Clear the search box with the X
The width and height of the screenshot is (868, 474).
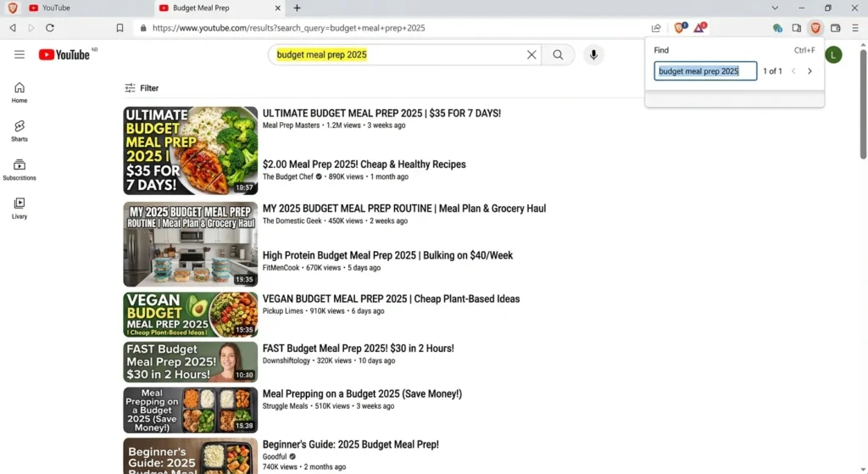point(531,55)
